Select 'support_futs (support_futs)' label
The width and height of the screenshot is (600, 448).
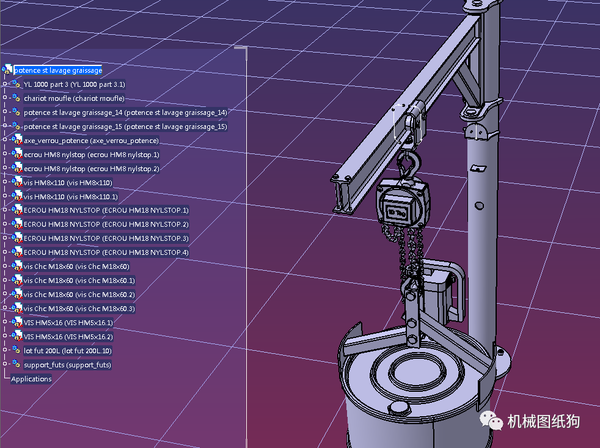67,365
